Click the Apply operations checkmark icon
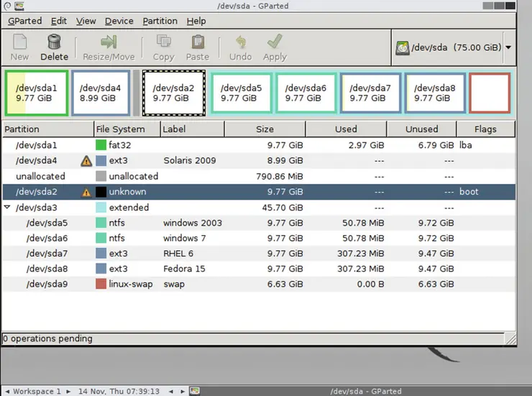The image size is (532, 396). (x=275, y=42)
